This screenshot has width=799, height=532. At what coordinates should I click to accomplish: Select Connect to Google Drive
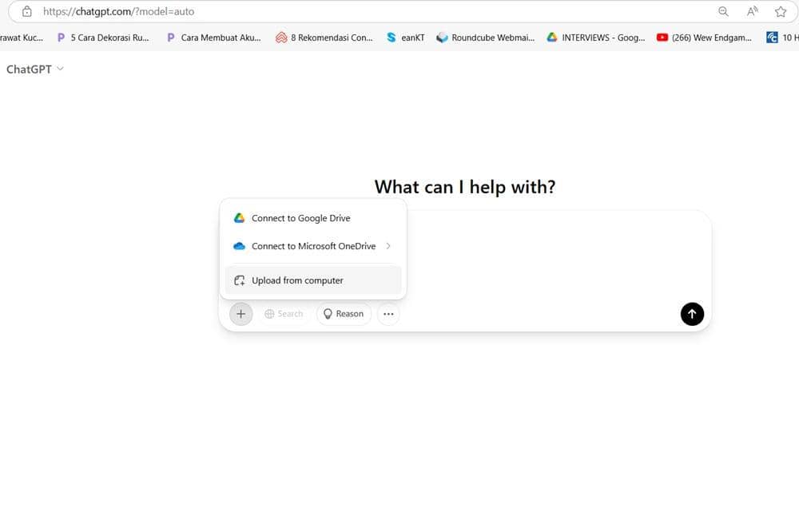[300, 218]
